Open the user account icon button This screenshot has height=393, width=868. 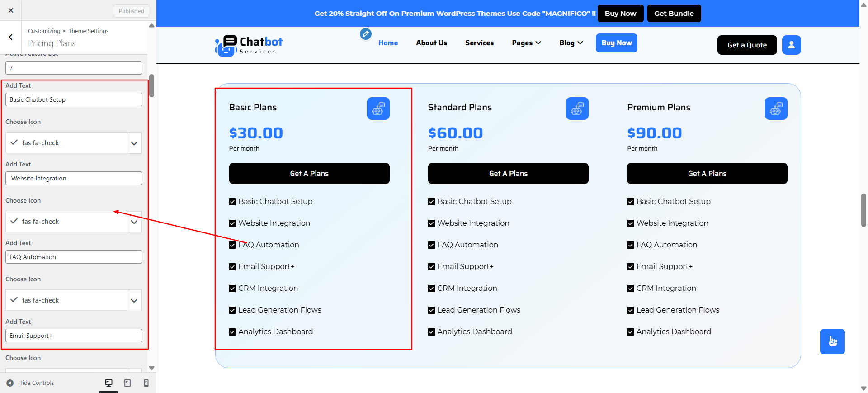(792, 45)
